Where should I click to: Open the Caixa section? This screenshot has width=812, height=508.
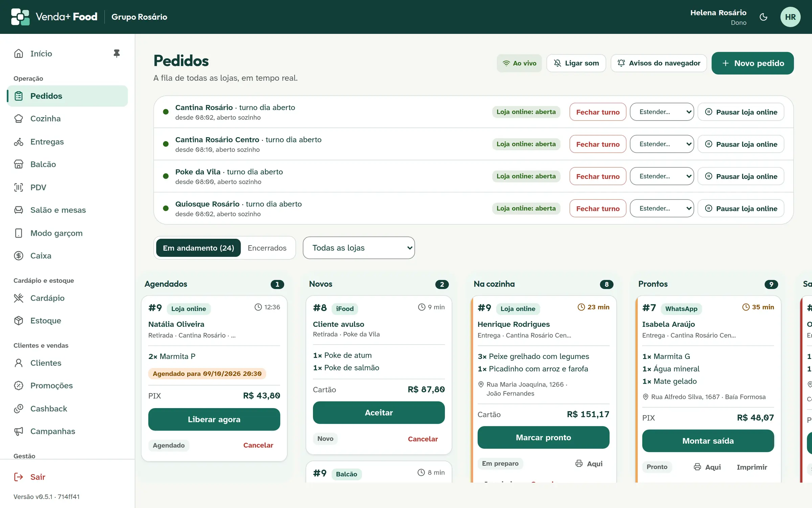point(67,256)
